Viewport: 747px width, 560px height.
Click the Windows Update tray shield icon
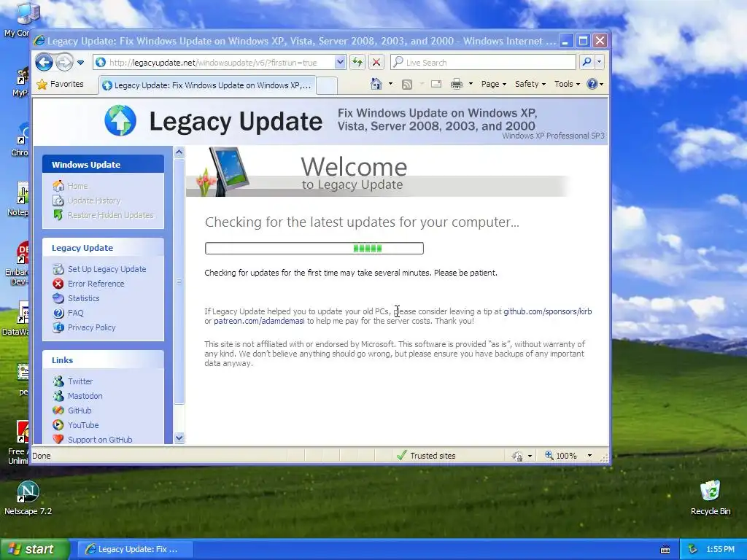tap(693, 549)
